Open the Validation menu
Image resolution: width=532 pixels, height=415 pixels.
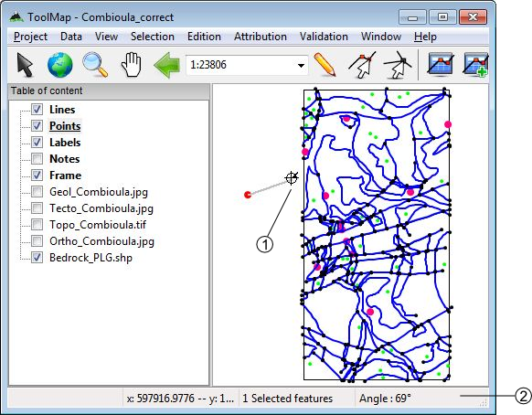pos(324,37)
